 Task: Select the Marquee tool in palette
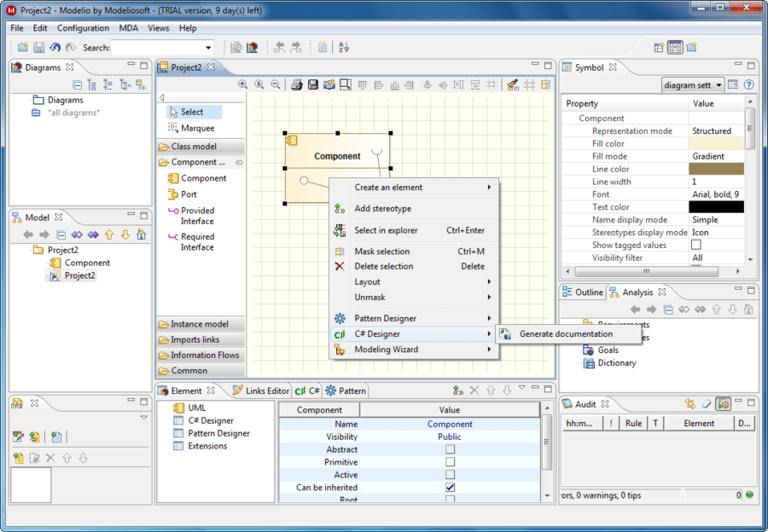191,128
